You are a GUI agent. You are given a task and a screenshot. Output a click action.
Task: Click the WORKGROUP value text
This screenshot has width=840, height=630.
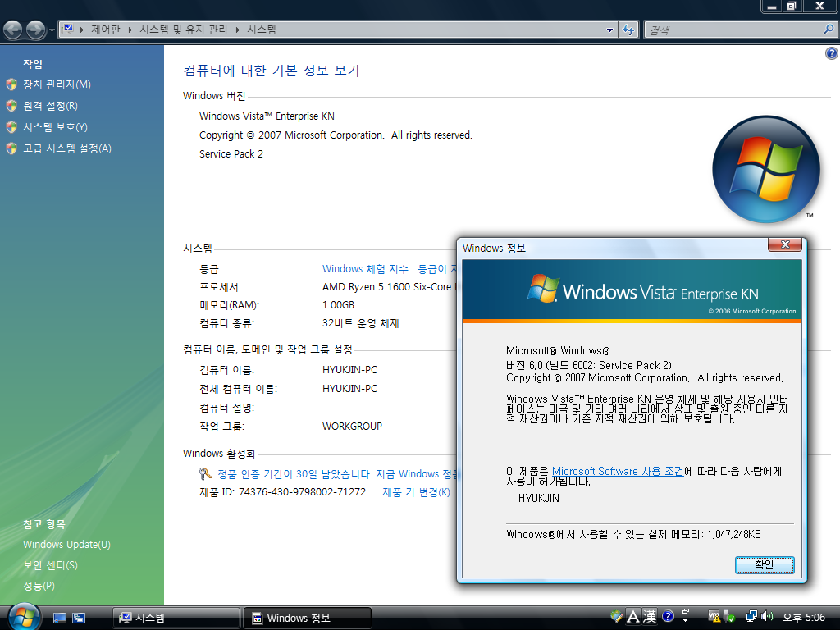point(352,427)
